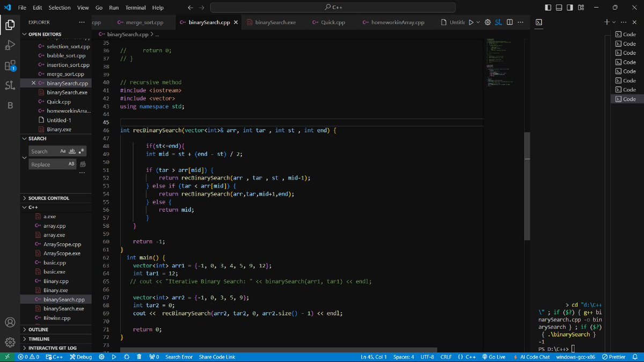644x362 pixels.
Task: Open Explorer panel ellipsis menu
Action: point(82,22)
